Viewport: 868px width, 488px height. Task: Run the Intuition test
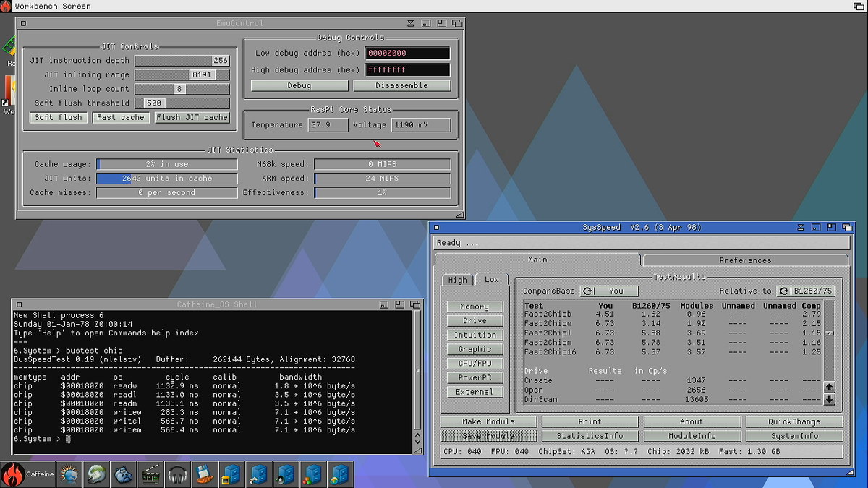[475, 335]
